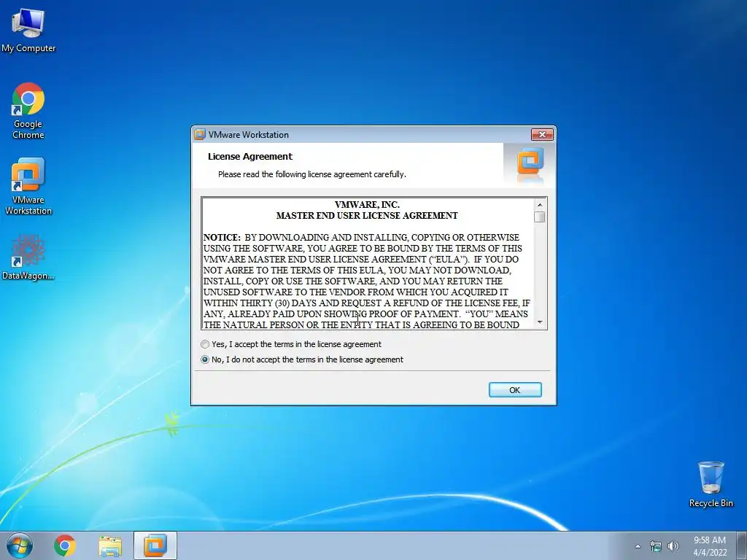Open Windows Explorer from the taskbar
747x560 pixels.
[x=110, y=546]
